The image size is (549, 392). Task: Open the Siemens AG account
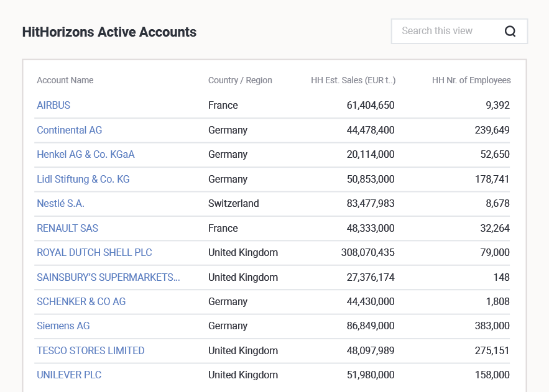coord(63,326)
